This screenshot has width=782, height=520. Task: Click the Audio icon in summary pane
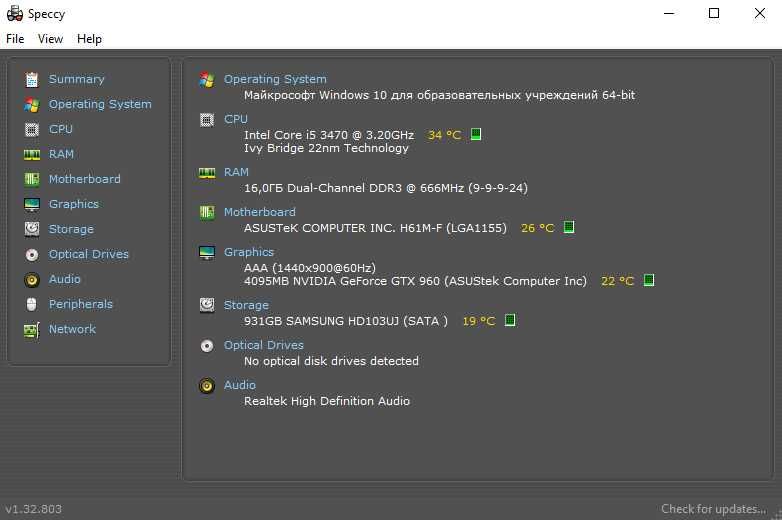tap(207, 385)
